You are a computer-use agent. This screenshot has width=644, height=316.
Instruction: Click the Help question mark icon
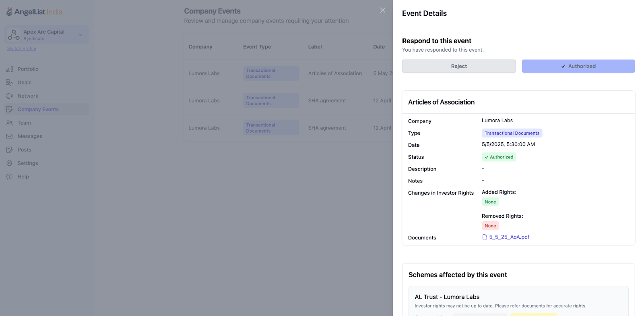9,177
